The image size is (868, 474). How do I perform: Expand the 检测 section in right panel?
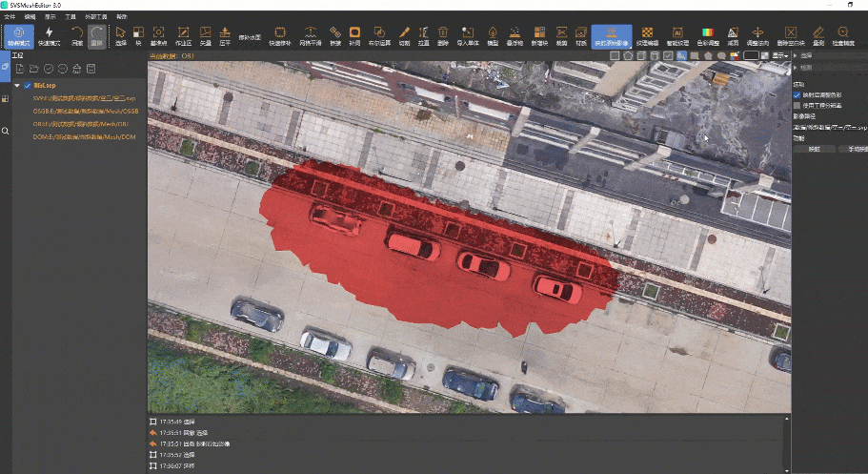pos(796,68)
